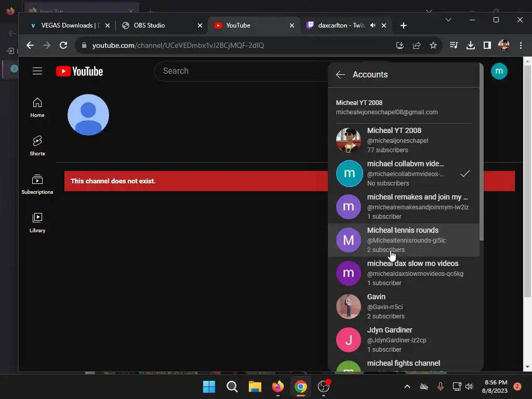Click the YouTube logo
The width and height of the screenshot is (532, 399).
79,71
